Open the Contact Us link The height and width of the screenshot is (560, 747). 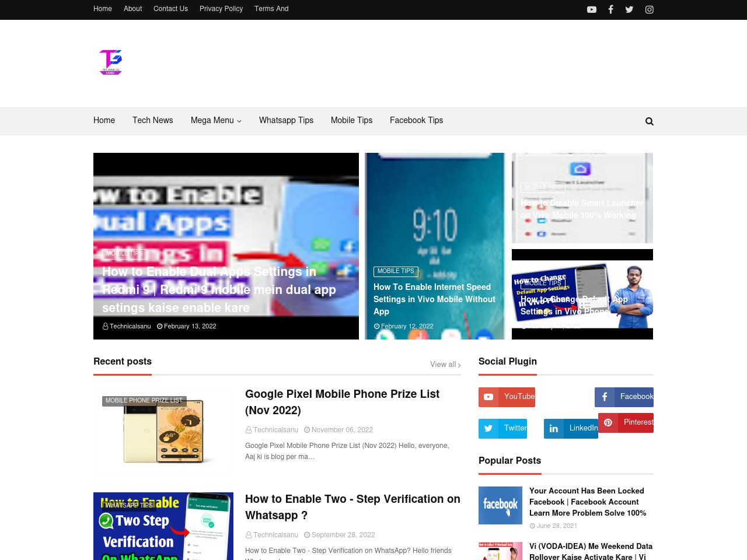tap(170, 9)
